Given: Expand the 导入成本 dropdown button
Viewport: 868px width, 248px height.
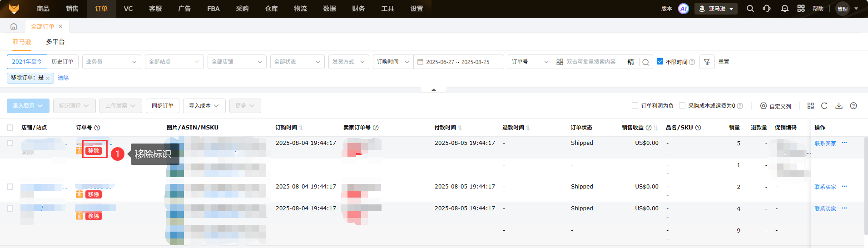Looking at the screenshot, I should [x=204, y=106].
